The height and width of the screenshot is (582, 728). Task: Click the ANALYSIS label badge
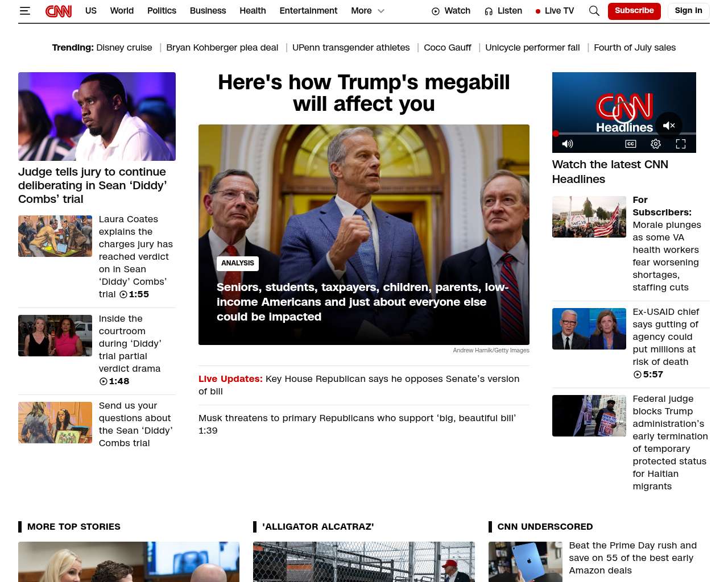point(238,263)
